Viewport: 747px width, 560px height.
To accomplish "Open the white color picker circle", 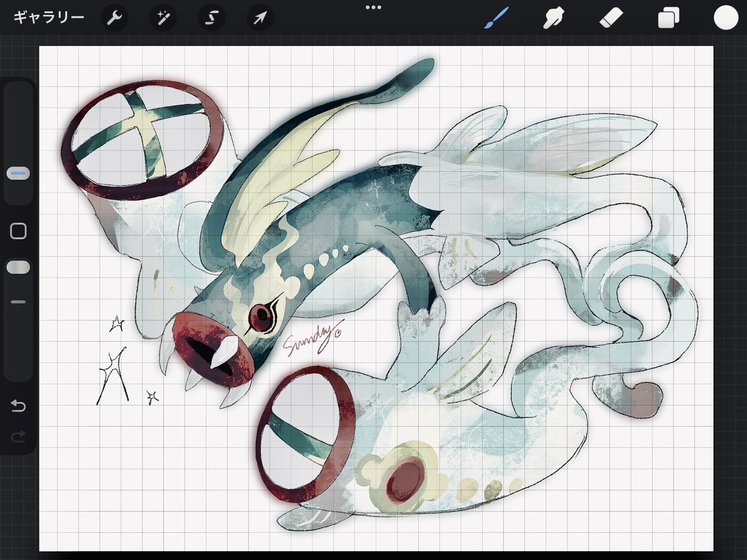I will (x=725, y=18).
